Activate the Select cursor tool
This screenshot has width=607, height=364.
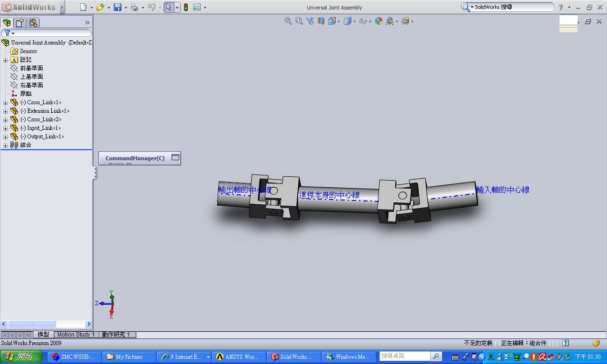[x=169, y=7]
